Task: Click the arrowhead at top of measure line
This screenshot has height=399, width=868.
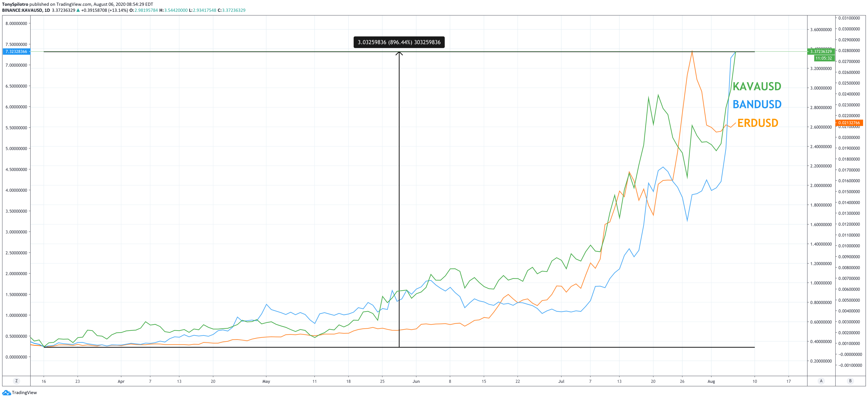Action: pos(399,53)
